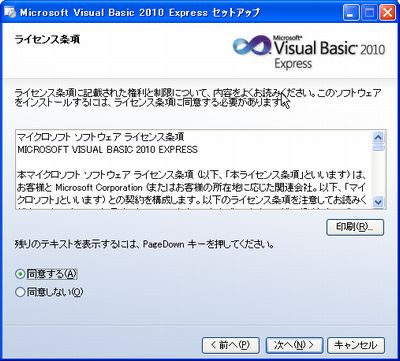
Task: Click the ライセンス条項 heading
Action: pos(47,40)
